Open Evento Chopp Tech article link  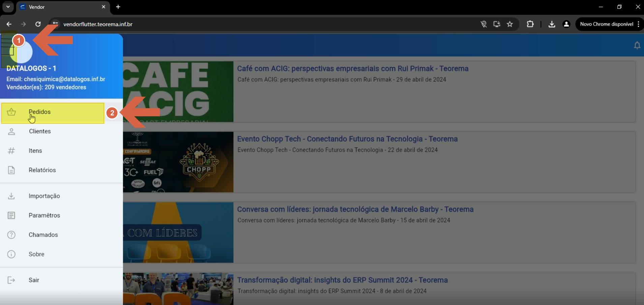tap(347, 139)
